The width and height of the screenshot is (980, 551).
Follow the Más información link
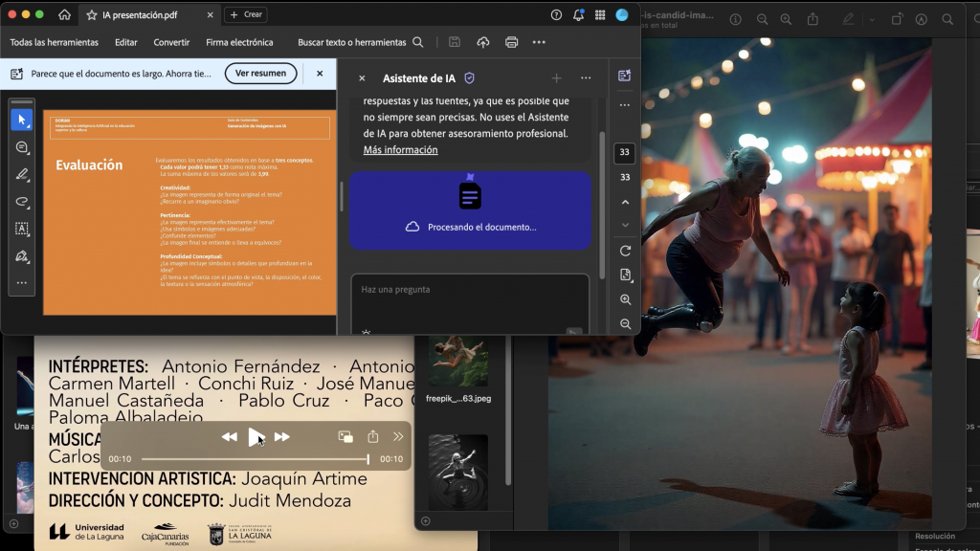pos(400,150)
